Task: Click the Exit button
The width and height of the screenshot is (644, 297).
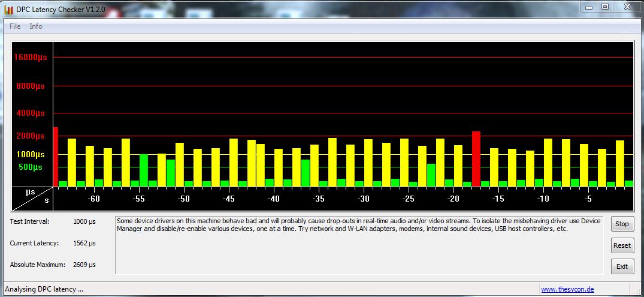Action: tap(622, 266)
